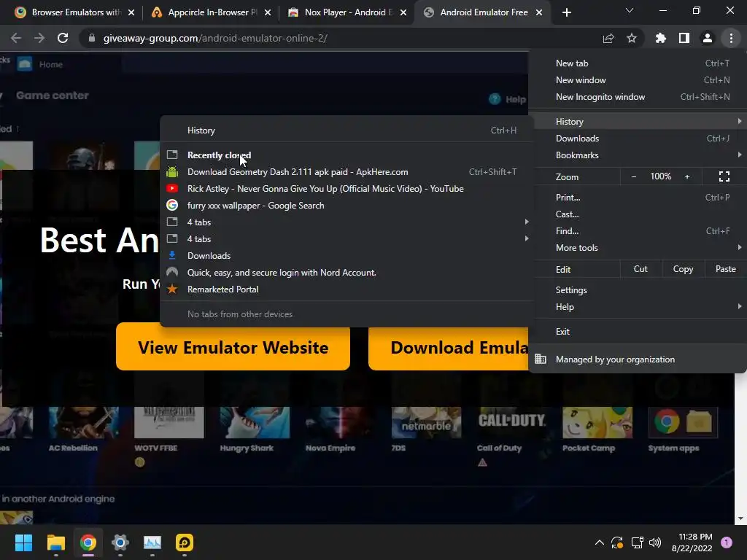Choose Cast... in the Chrome menu

(x=638, y=214)
